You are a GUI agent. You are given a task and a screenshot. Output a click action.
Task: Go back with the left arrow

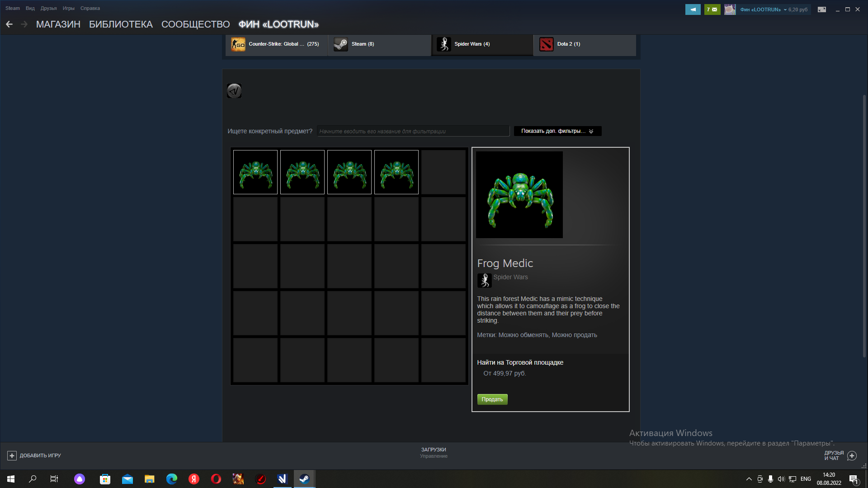(x=9, y=24)
